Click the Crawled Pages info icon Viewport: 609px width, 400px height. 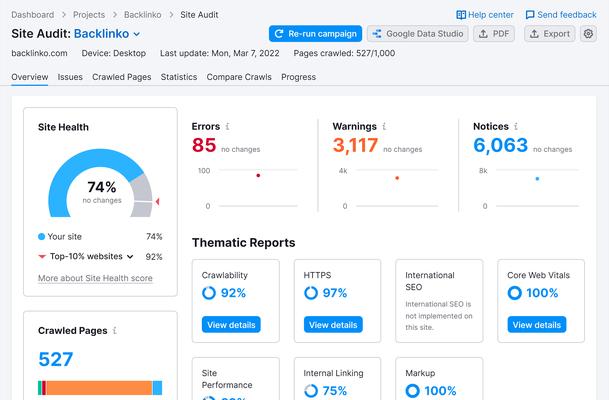(x=115, y=330)
